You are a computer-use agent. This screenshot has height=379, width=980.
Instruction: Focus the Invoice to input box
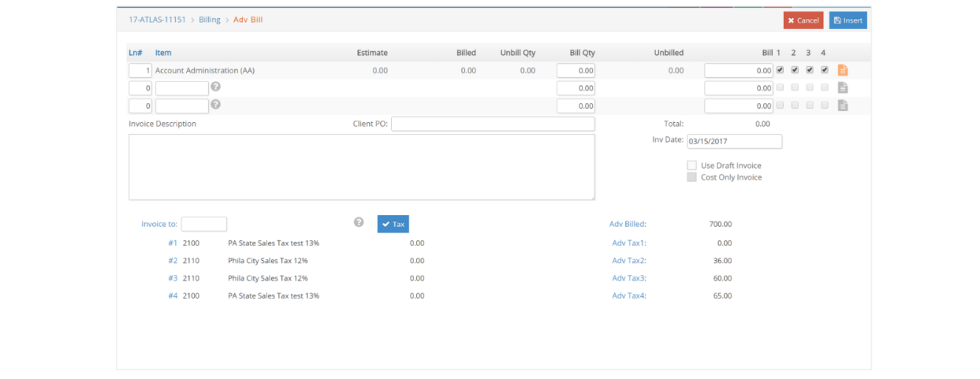coord(204,224)
